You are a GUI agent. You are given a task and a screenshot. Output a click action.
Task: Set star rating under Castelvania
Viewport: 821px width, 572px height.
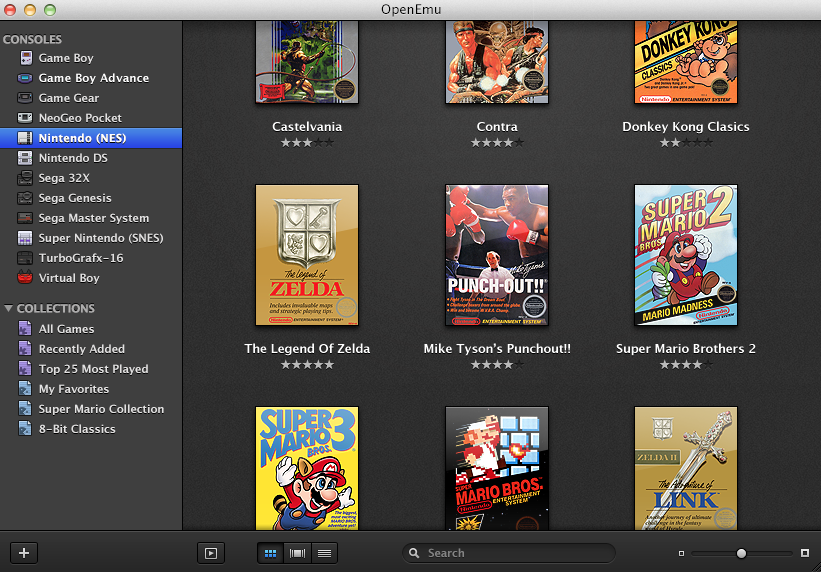pos(307,142)
